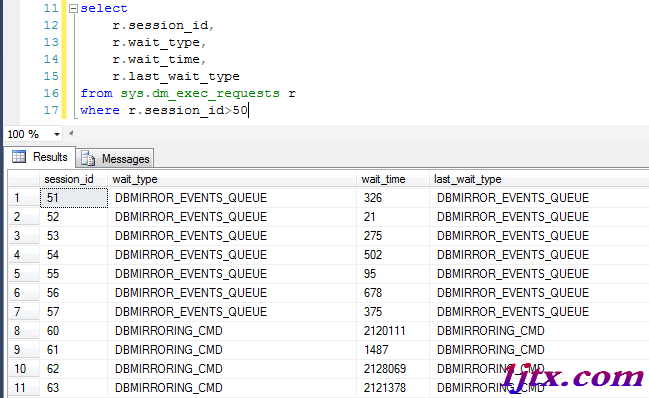The width and height of the screenshot is (649, 398).
Task: Select row header number 6
Action: tap(24, 293)
